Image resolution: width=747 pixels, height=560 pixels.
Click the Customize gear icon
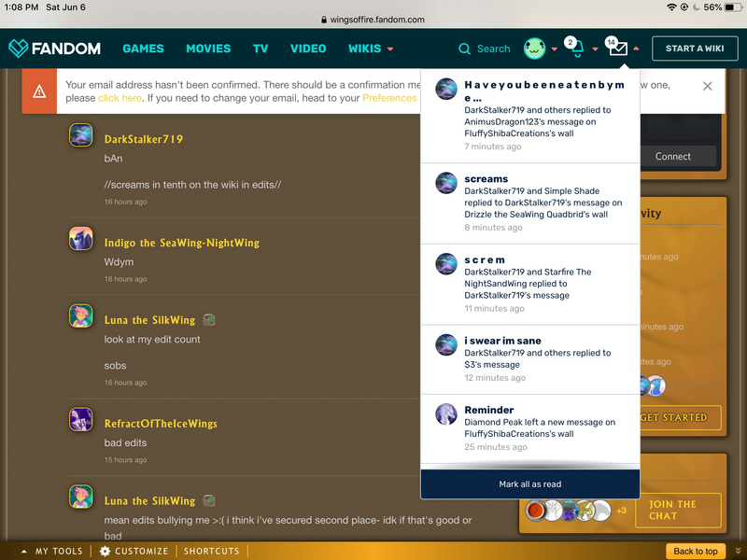tap(106, 551)
